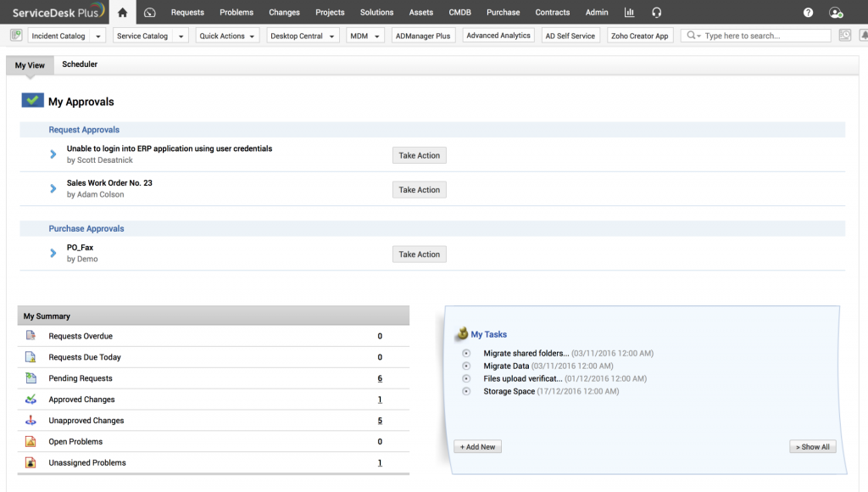Open the bar chart reports icon
This screenshot has width=868, height=492.
tap(628, 12)
